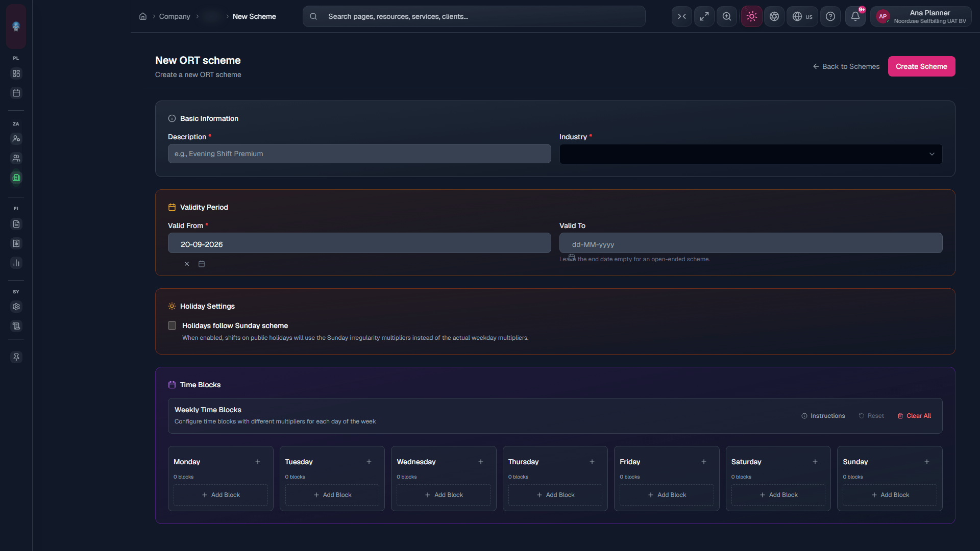This screenshot has height=551, width=980.
Task: Open the bar chart icon in the sidebar
Action: click(x=16, y=263)
